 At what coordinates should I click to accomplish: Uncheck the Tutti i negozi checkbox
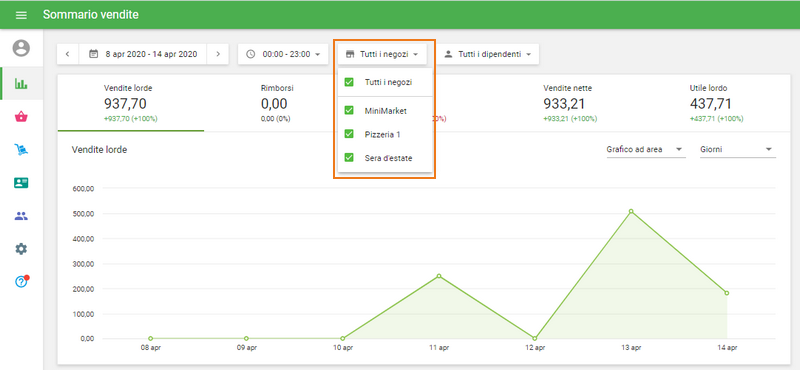(349, 82)
